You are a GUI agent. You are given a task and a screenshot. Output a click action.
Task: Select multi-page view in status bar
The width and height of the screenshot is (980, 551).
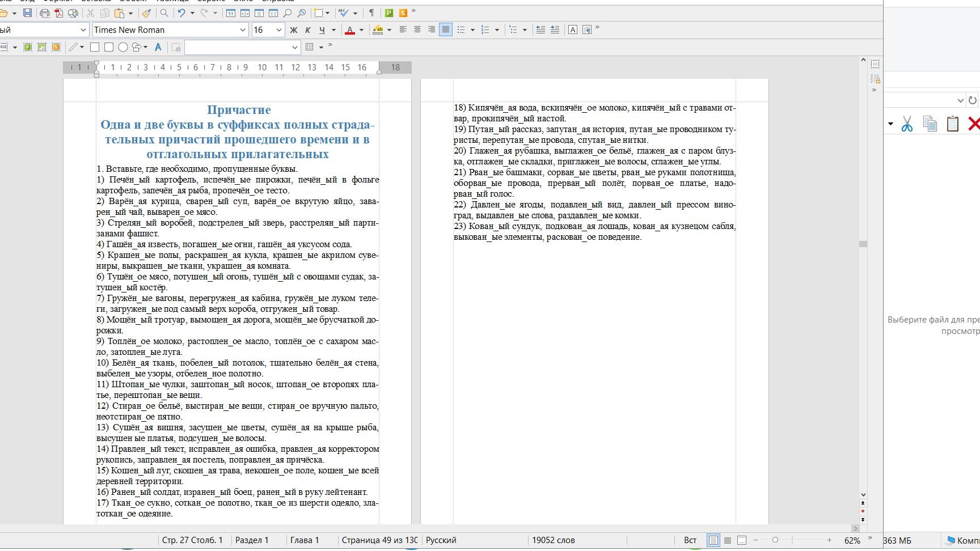[728, 540]
